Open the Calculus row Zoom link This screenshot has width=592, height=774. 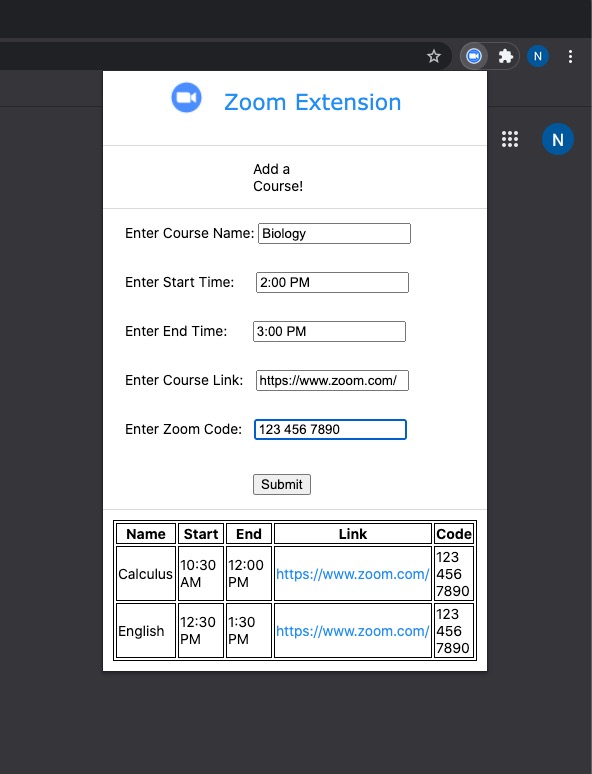click(353, 574)
